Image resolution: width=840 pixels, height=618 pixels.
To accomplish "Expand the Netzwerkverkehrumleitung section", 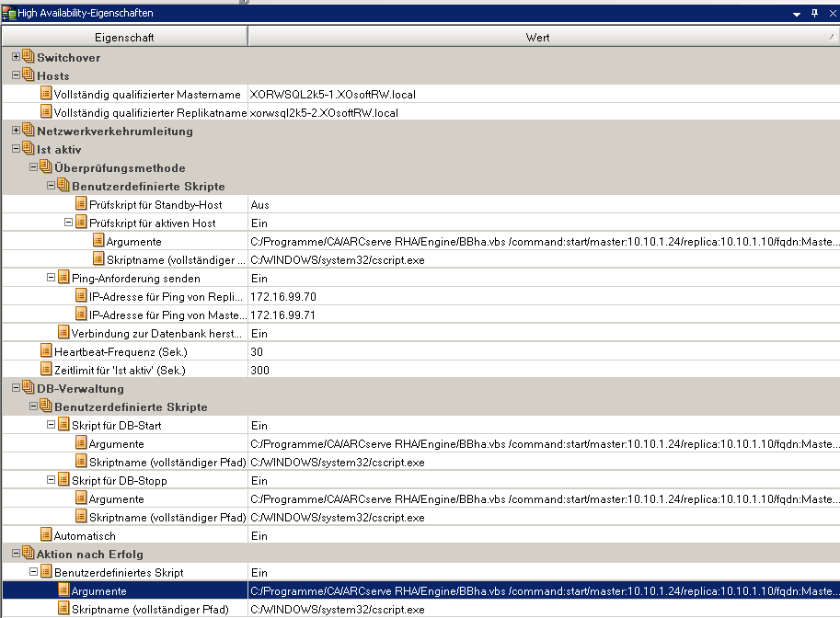I will coord(16,131).
